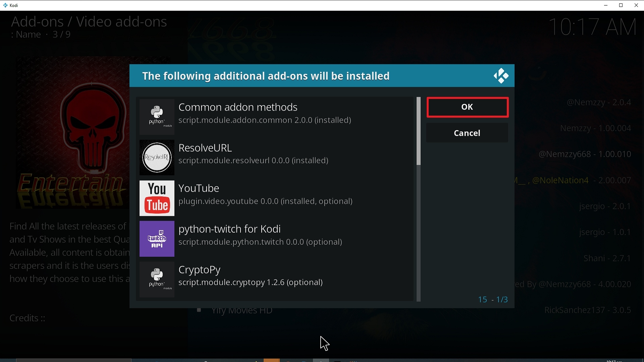
Task: Click 'script.module.cryptopy 1.2.6 (optional)' text
Action: (x=251, y=283)
